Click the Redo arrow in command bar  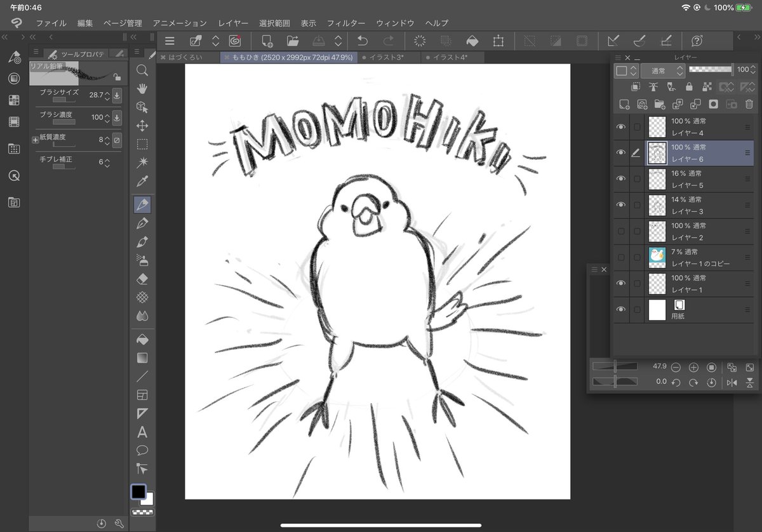coord(389,41)
